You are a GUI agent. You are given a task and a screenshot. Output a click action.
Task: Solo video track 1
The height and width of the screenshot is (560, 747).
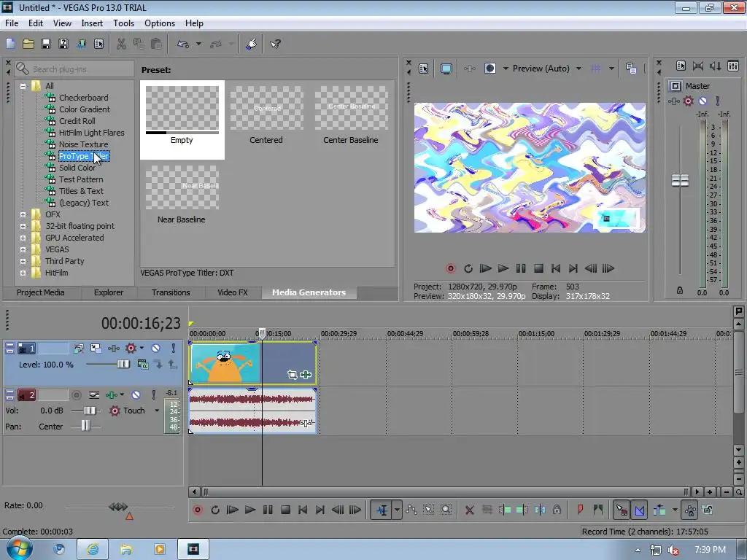174,348
